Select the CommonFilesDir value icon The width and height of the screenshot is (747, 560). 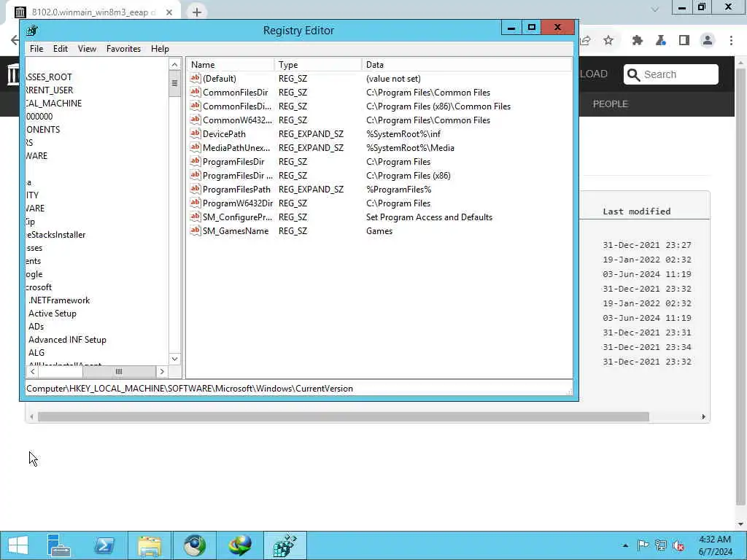pos(195,92)
